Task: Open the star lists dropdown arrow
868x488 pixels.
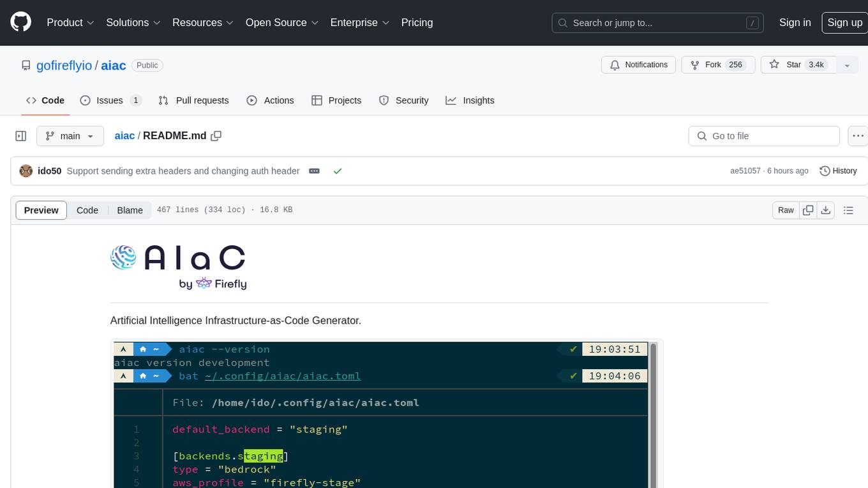Action: tap(847, 65)
